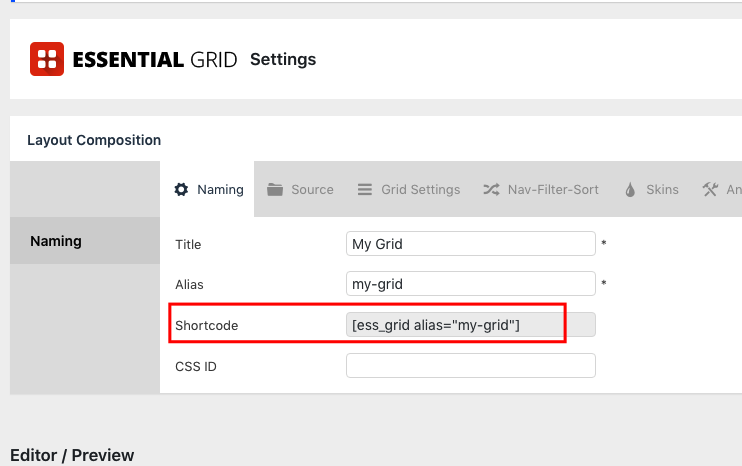Click the Title field containing My Grid
742x466 pixels.
click(x=471, y=244)
